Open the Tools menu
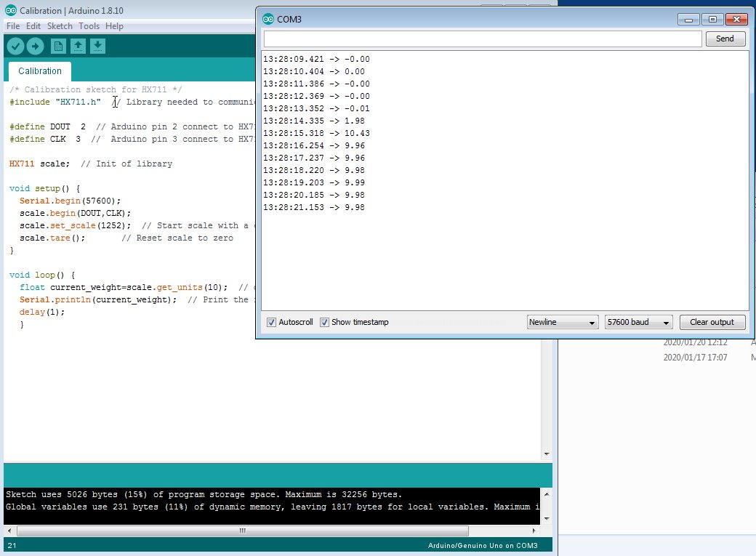 [x=89, y=26]
